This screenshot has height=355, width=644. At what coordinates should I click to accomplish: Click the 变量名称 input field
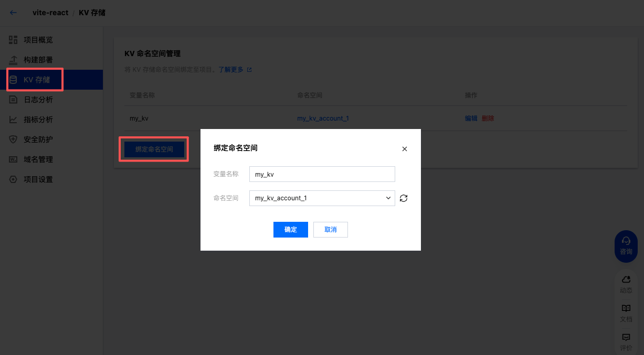coord(322,174)
